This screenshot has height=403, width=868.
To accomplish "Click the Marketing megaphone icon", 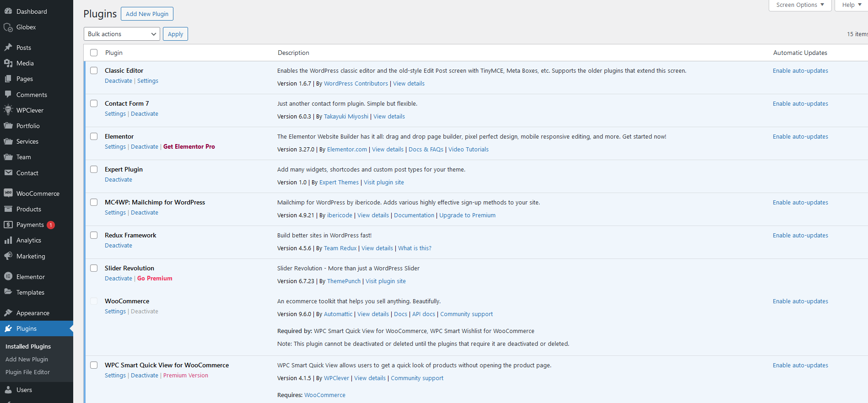I will coord(8,256).
